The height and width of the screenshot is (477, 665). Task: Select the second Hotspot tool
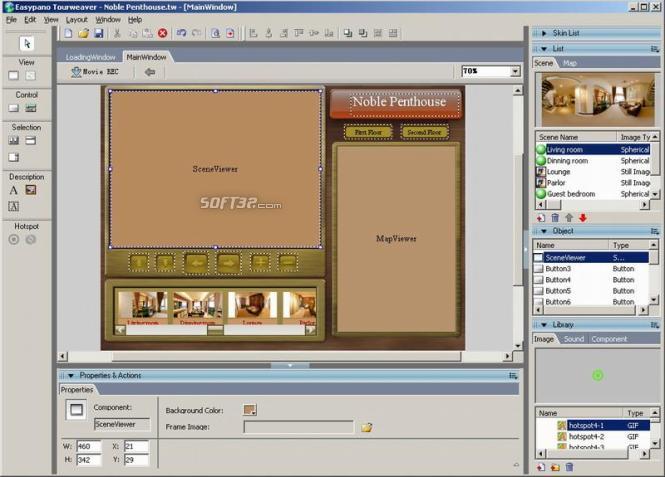[31, 240]
